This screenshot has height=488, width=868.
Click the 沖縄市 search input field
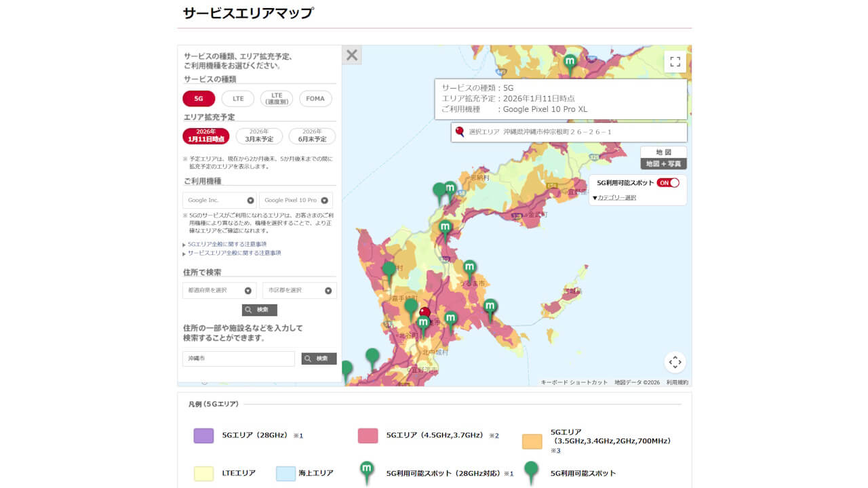point(237,359)
